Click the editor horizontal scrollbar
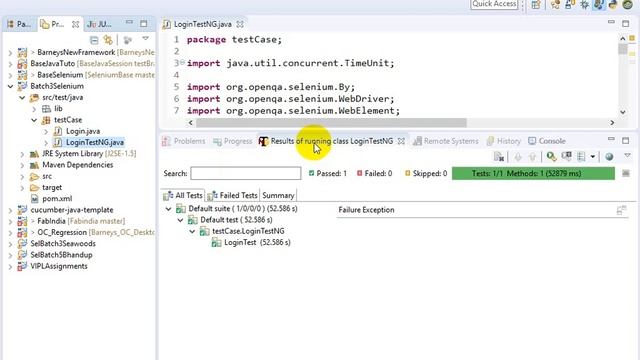Viewport: 640px width, 360px height. (x=331, y=122)
